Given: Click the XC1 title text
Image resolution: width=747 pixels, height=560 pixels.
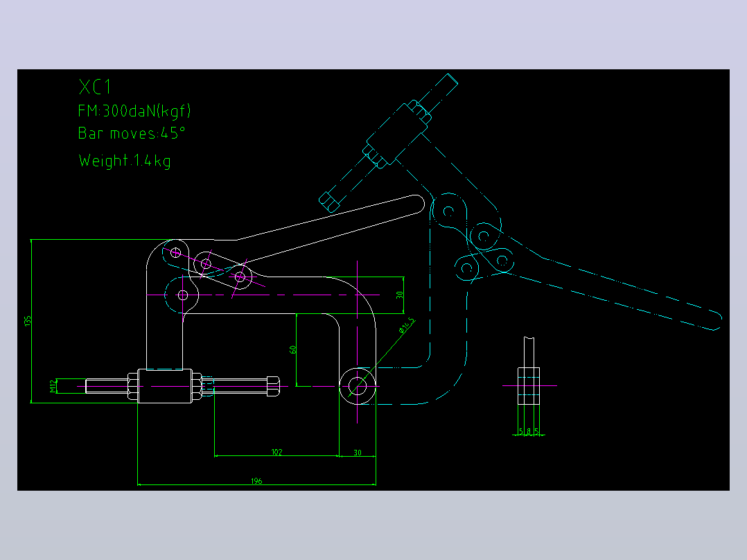Looking at the screenshot, I should (x=95, y=87).
